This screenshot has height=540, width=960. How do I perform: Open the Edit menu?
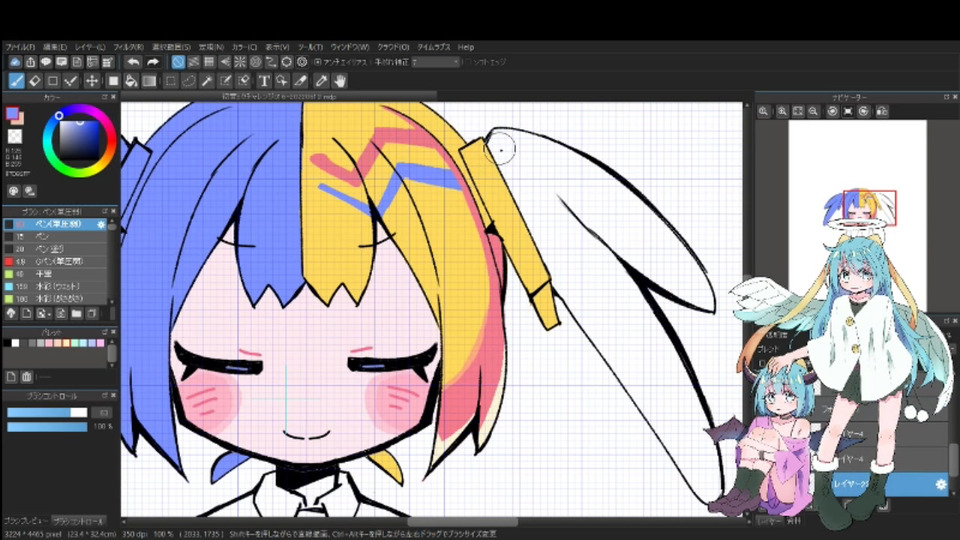pos(54,47)
